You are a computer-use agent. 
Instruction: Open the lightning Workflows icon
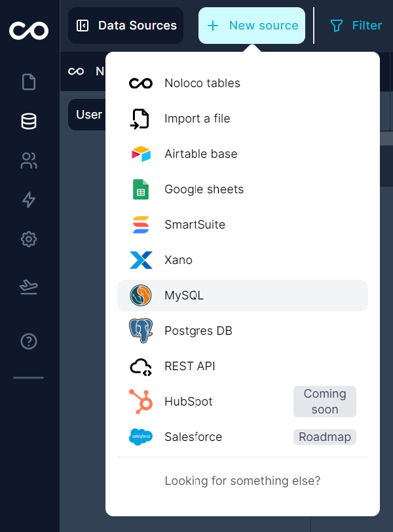tap(29, 200)
